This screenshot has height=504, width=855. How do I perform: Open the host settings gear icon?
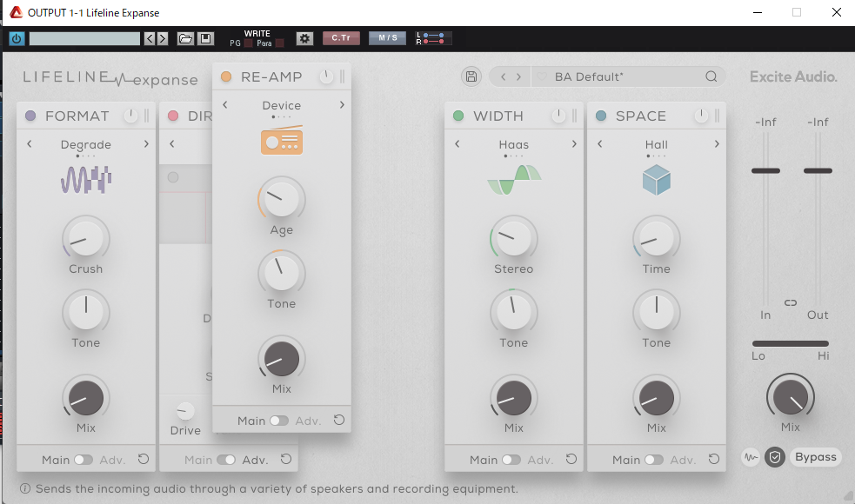click(x=304, y=38)
